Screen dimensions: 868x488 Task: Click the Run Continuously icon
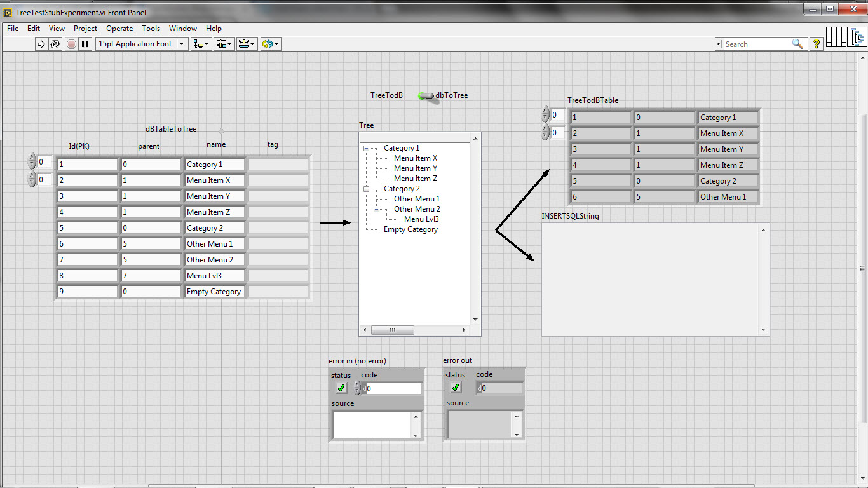[55, 44]
